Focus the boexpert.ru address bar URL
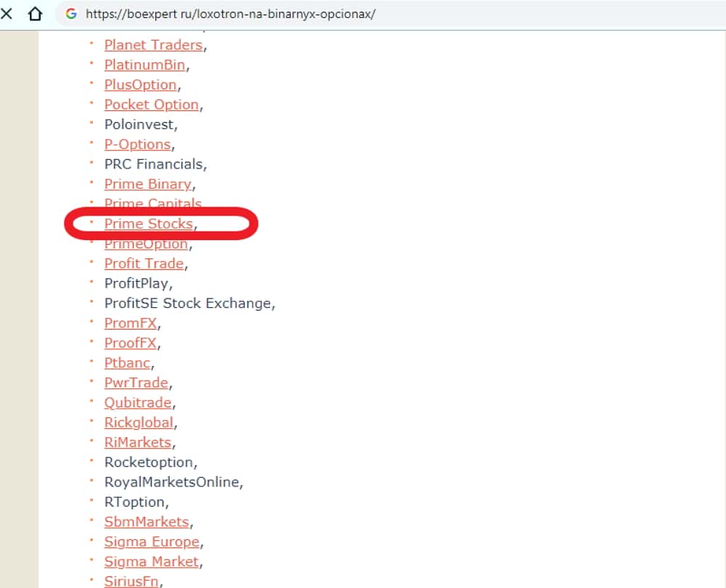This screenshot has width=726, height=588. point(231,14)
